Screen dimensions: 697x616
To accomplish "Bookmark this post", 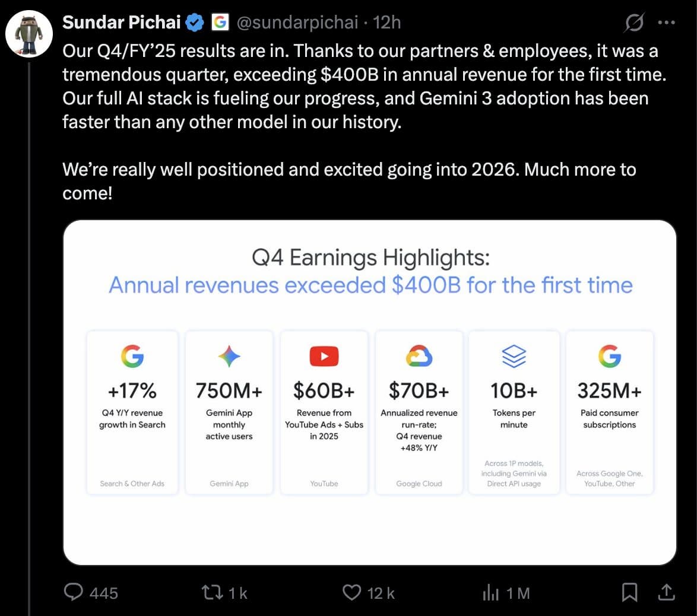I will 630,592.
